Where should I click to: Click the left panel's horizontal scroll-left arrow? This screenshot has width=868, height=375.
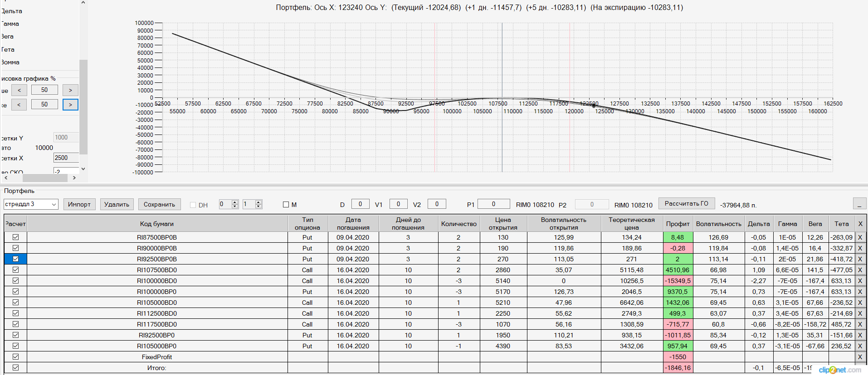coord(5,178)
